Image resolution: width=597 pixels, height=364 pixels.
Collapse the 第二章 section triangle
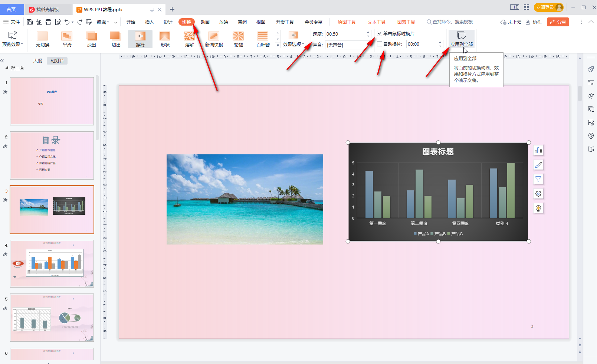(7, 68)
